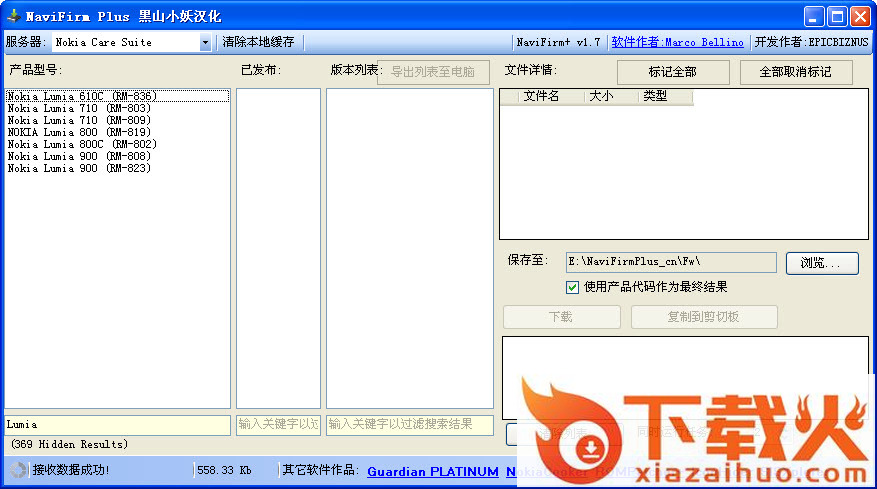Click the 下载 download button
877x489 pixels.
coord(562,317)
